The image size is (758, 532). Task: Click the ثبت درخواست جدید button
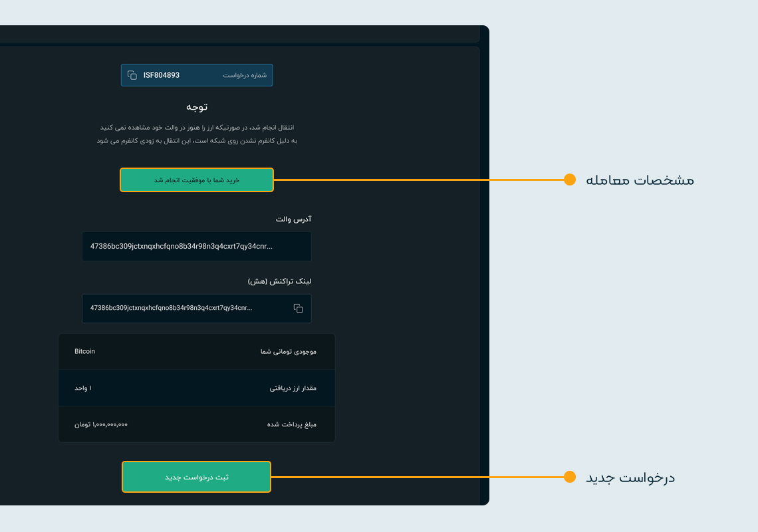click(196, 477)
